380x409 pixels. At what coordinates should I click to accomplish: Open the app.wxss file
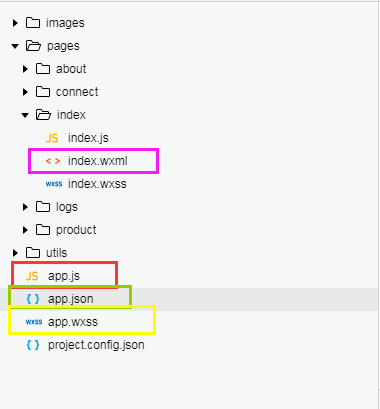pos(73,322)
